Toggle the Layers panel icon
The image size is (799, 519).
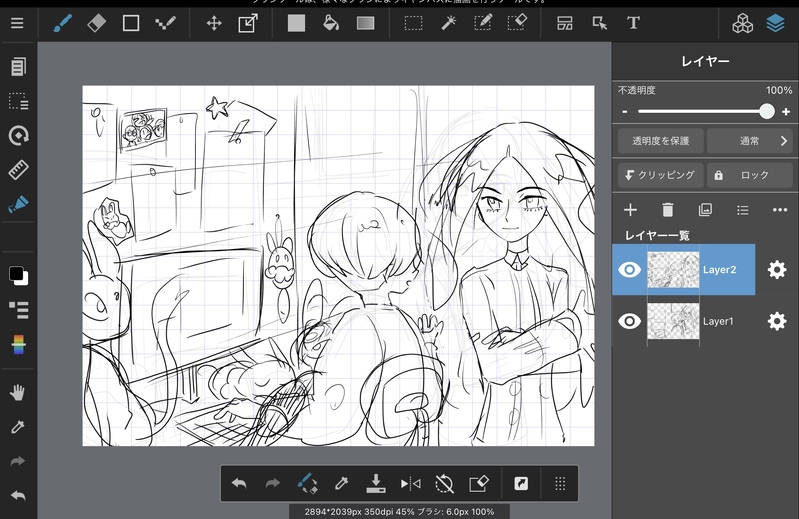point(775,23)
